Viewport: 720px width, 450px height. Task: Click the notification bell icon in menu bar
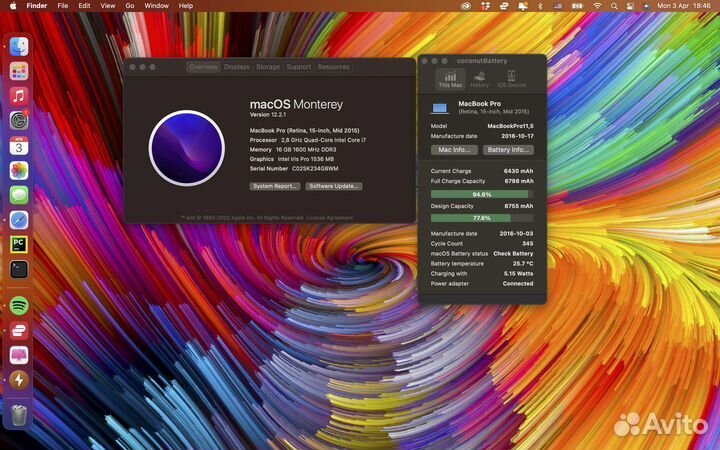coord(523,6)
